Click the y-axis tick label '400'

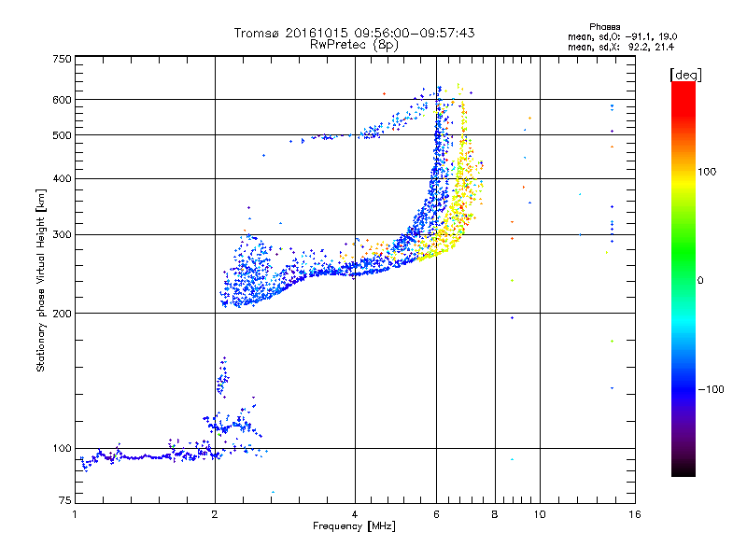(x=63, y=178)
